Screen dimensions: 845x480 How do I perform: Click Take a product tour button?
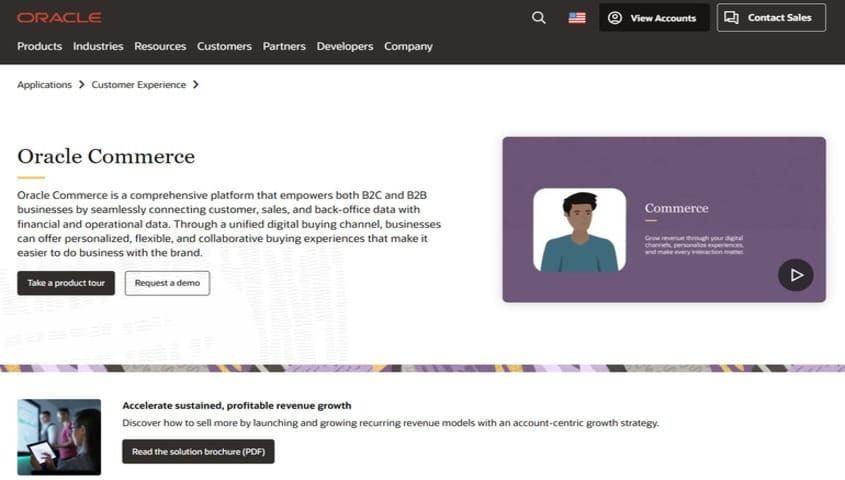(x=66, y=283)
